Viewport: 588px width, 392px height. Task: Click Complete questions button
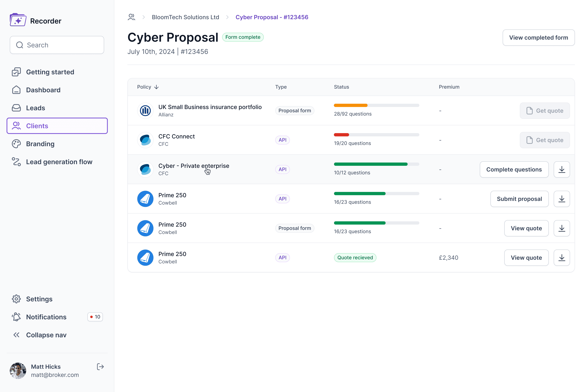tap(514, 169)
